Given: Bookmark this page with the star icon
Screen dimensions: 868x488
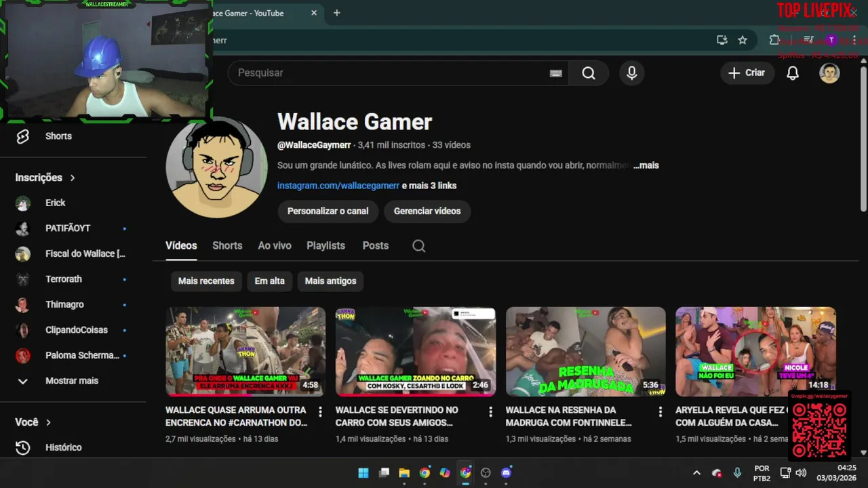Looking at the screenshot, I should pos(743,40).
